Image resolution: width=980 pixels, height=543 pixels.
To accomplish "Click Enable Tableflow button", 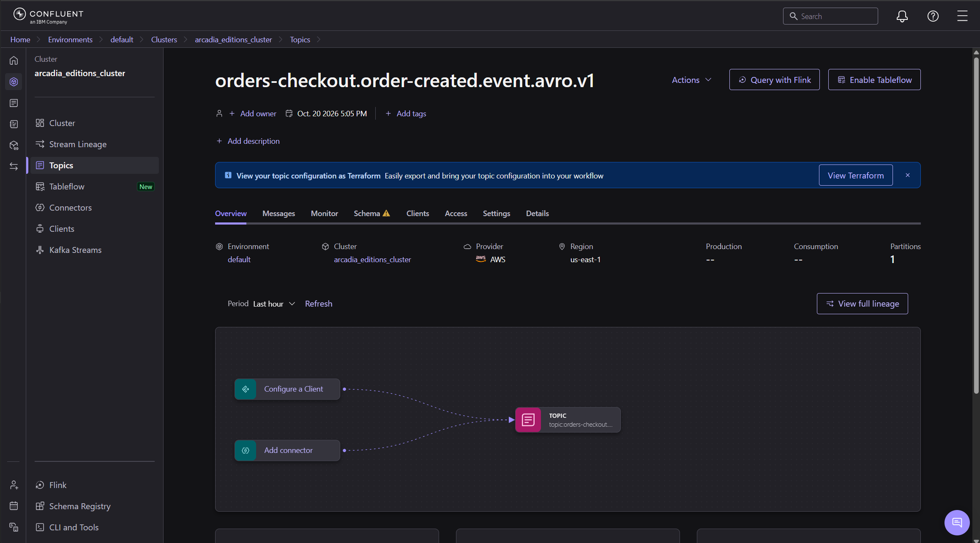I will pyautogui.click(x=874, y=80).
